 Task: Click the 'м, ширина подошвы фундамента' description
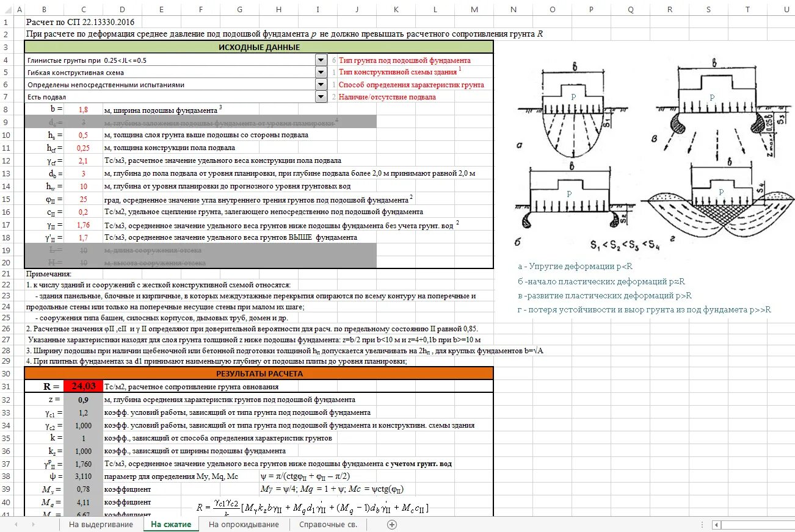(161, 110)
